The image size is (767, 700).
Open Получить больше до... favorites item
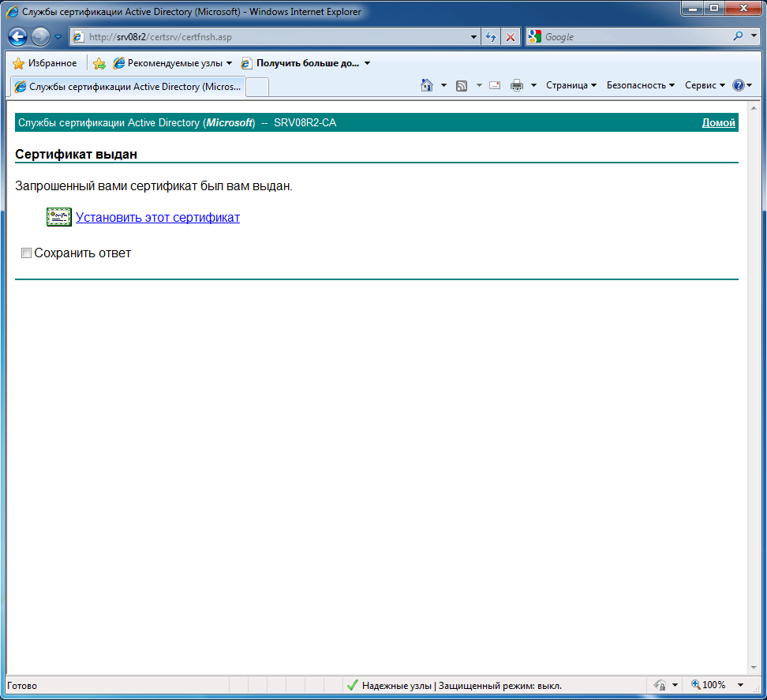coord(305,63)
